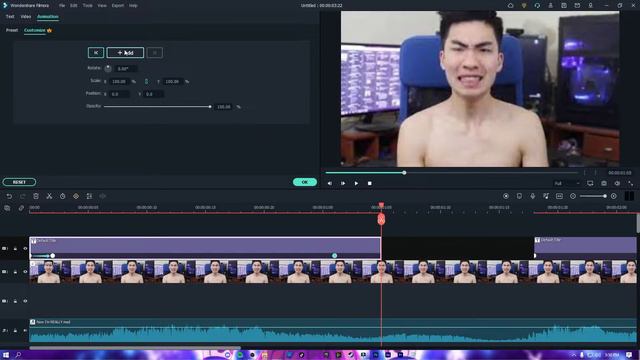Open the Windows Start menu
The image size is (640, 360).
coord(6,355)
